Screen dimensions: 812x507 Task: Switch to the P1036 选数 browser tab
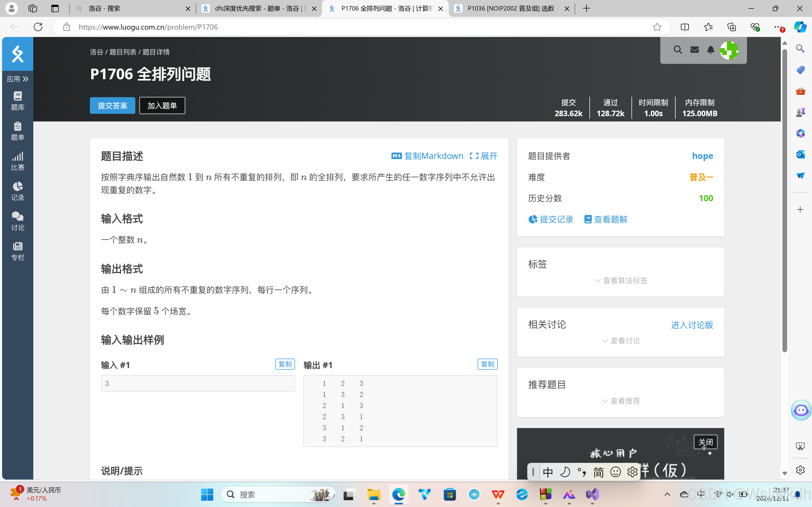pos(510,8)
